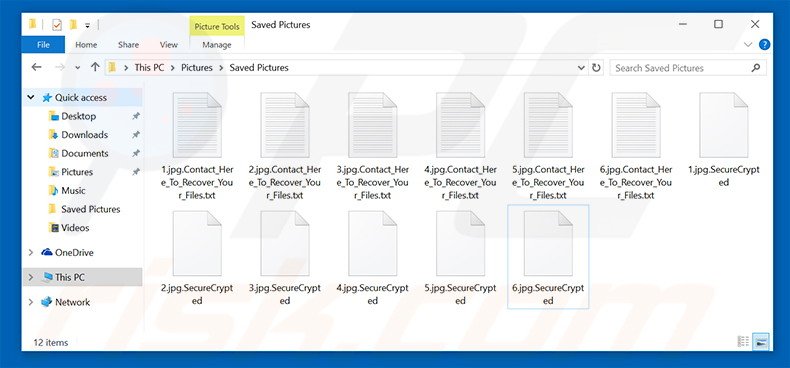Screen dimensions: 790x368
Task: Click the pin icon next to Pictures
Action: (x=135, y=172)
